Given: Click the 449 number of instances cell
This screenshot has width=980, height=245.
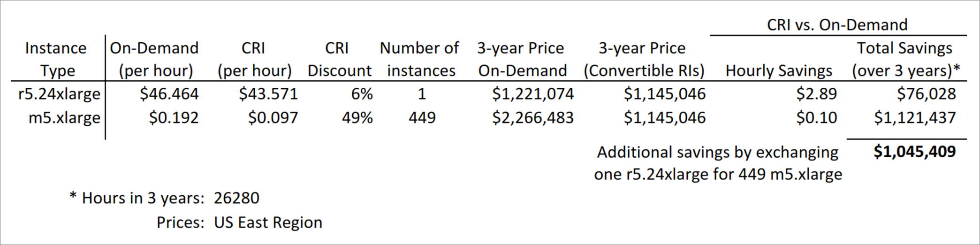Looking at the screenshot, I should 422,117.
